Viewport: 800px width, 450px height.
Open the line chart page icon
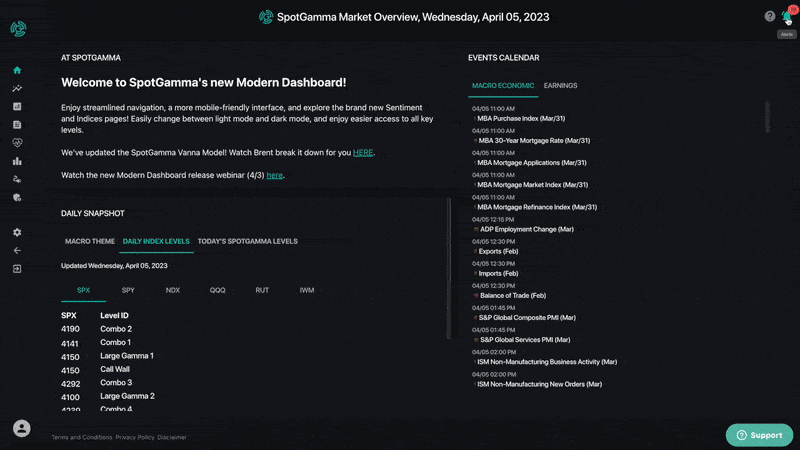coord(17,88)
